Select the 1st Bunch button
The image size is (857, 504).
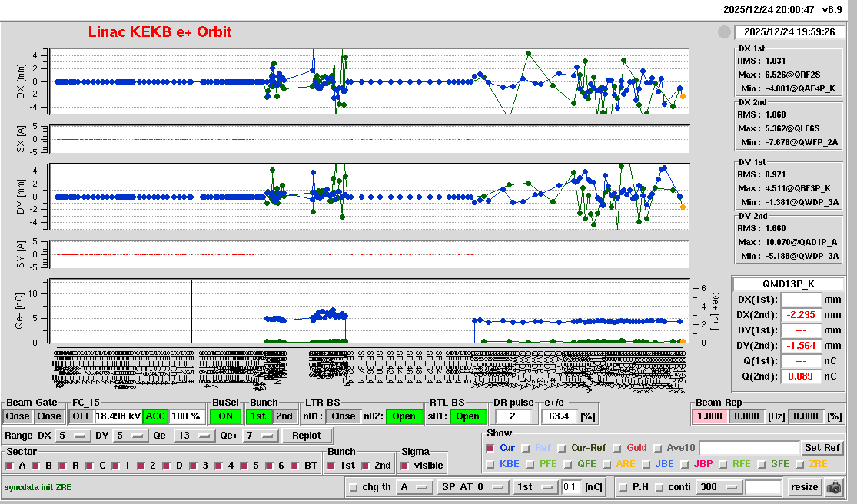pyautogui.click(x=258, y=416)
